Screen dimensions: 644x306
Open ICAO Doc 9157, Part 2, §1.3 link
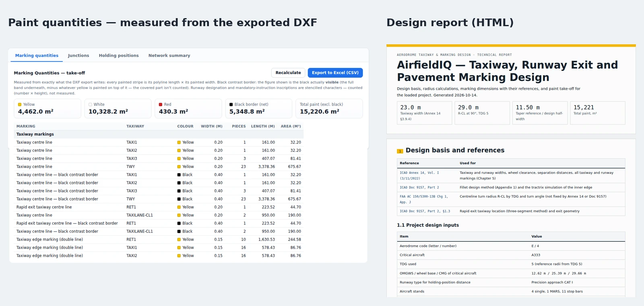coord(425,211)
